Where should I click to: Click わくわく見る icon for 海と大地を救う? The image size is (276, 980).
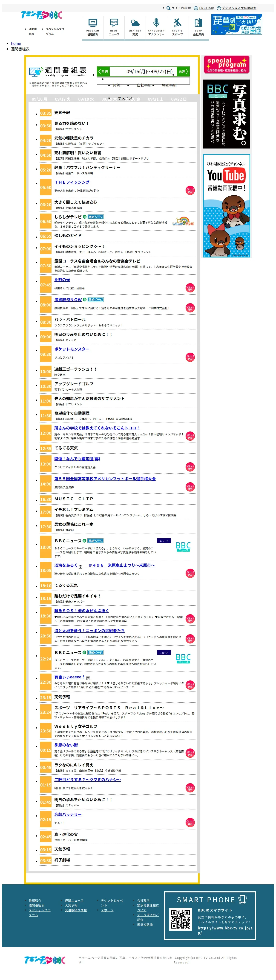(x=190, y=639)
